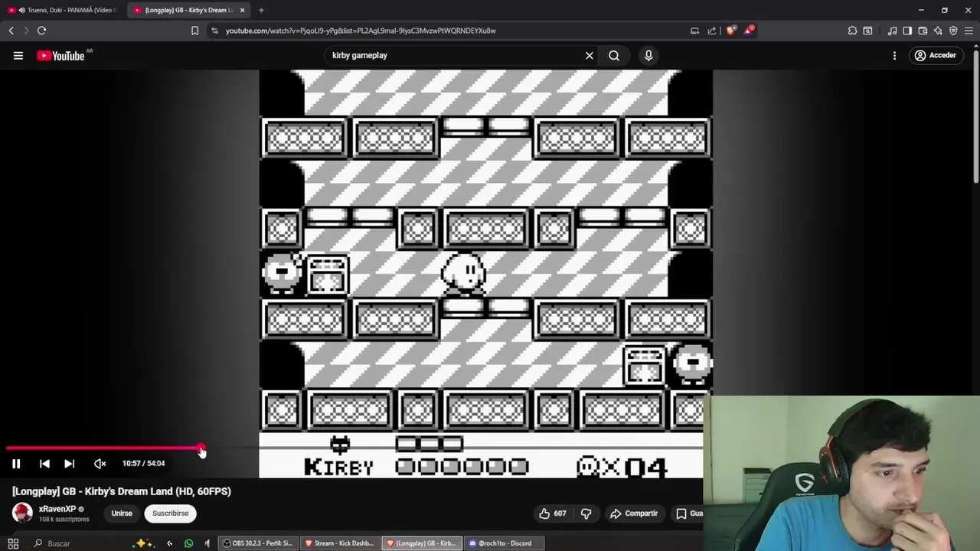Screen dimensions: 980x551
Task: Navigate back with browser back arrow
Action: [x=11, y=31]
